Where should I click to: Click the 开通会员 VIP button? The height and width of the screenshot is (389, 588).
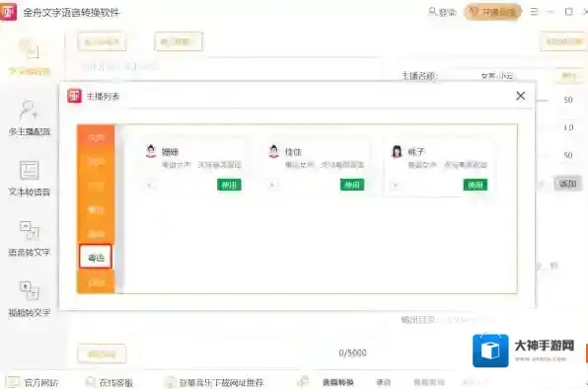pos(492,12)
